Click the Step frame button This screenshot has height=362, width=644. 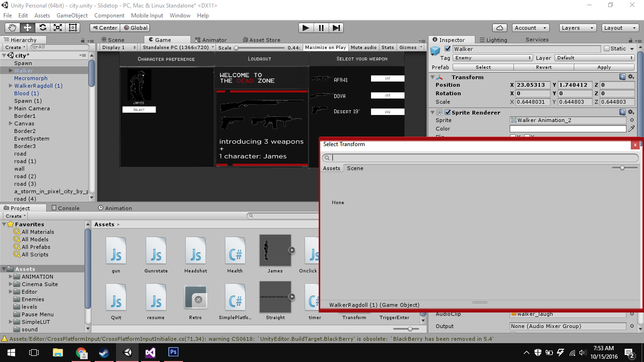(x=336, y=28)
